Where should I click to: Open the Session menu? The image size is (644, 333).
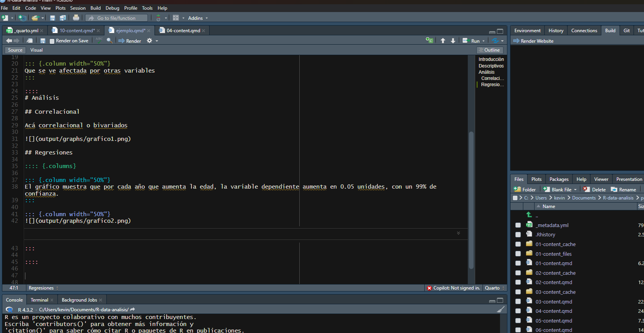coord(78,8)
